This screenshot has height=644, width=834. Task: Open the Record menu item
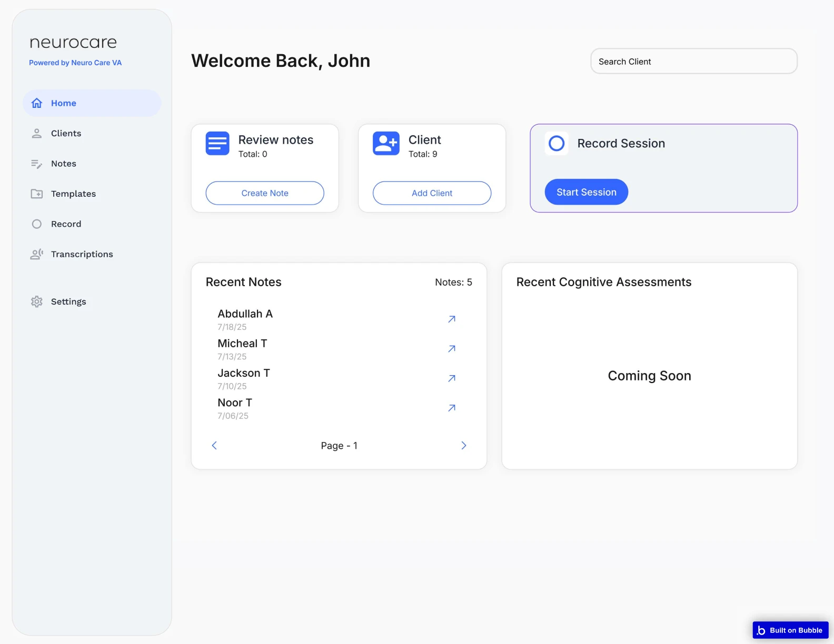point(92,224)
